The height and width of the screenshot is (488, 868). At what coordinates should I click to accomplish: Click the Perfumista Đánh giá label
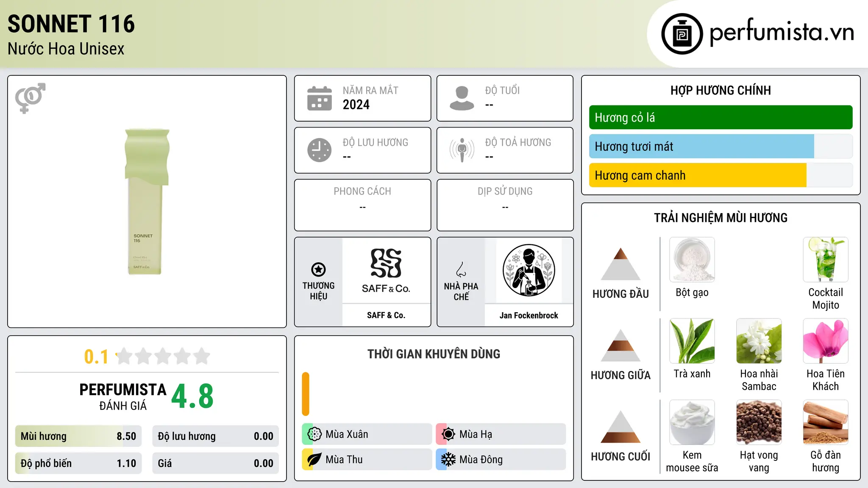[x=123, y=397]
